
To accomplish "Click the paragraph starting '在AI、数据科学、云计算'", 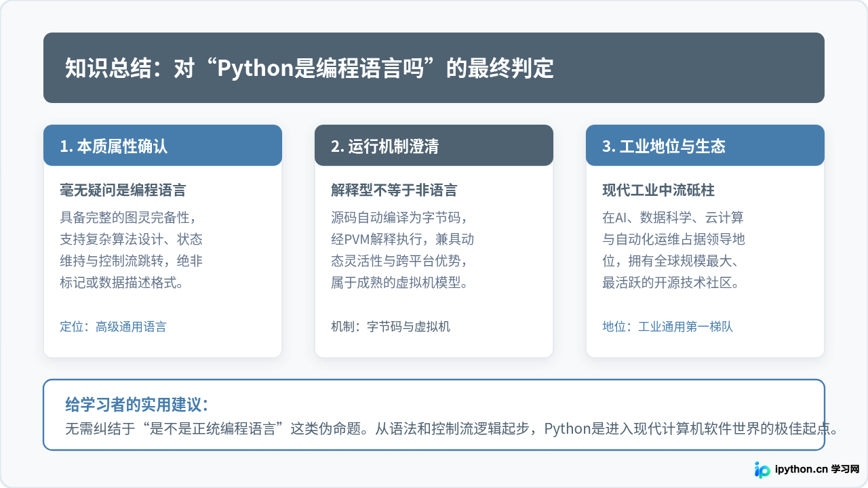I will [x=674, y=250].
